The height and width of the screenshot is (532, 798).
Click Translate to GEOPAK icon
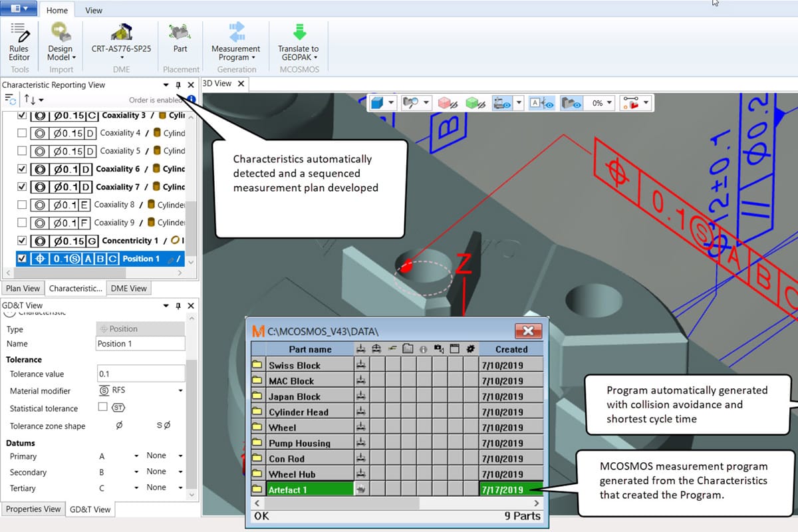[298, 33]
